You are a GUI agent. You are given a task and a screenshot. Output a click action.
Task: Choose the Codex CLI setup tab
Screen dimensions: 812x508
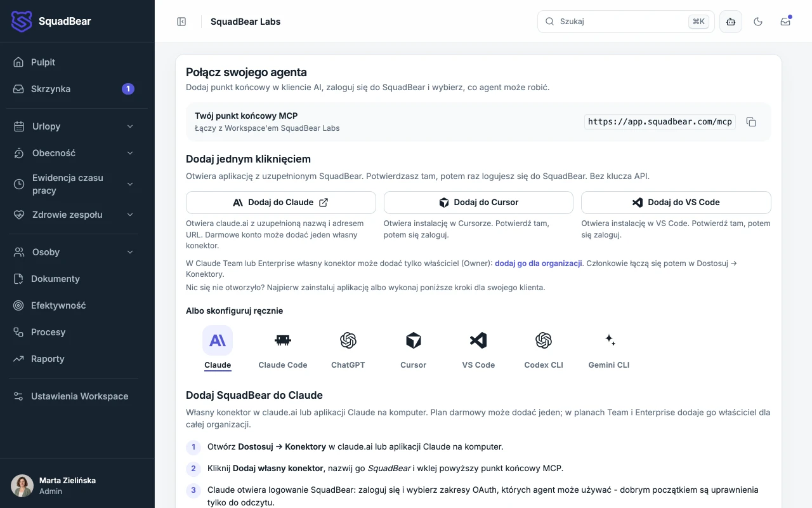(x=544, y=348)
